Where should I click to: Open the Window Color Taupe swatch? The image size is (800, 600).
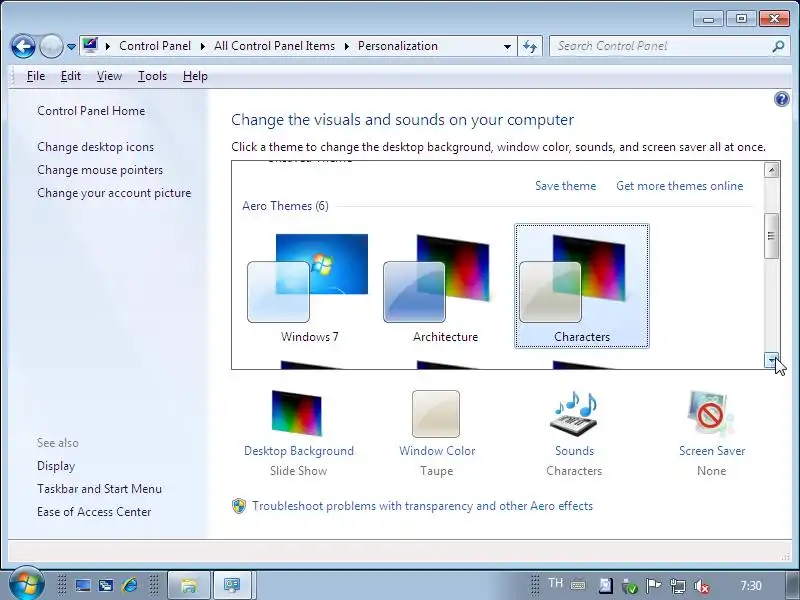coord(436,414)
